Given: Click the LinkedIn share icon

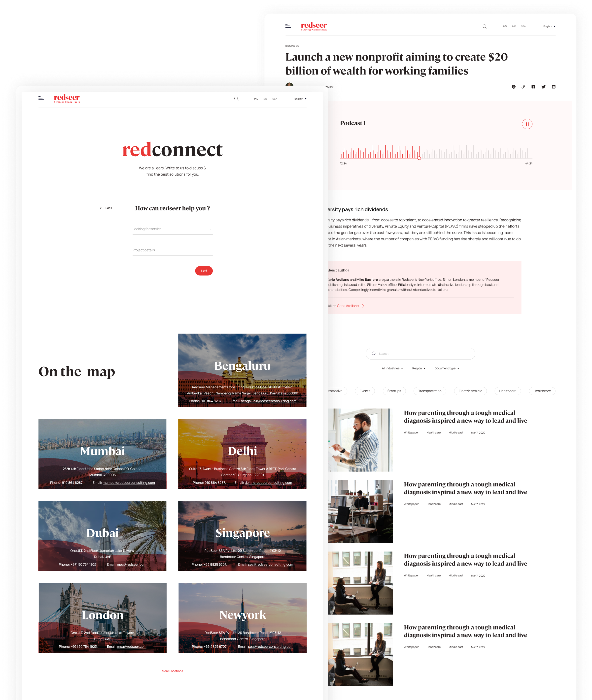Looking at the screenshot, I should click(x=553, y=87).
